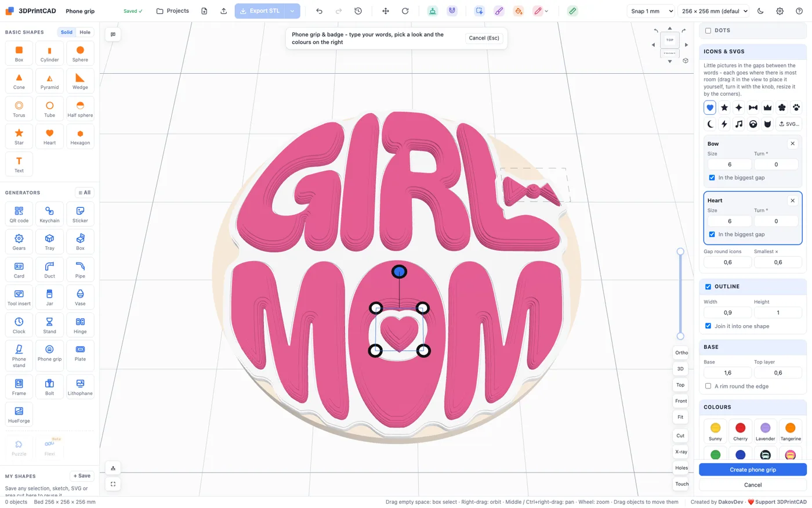Switch to dark mode with moon icon
The image size is (812, 508).
760,11
